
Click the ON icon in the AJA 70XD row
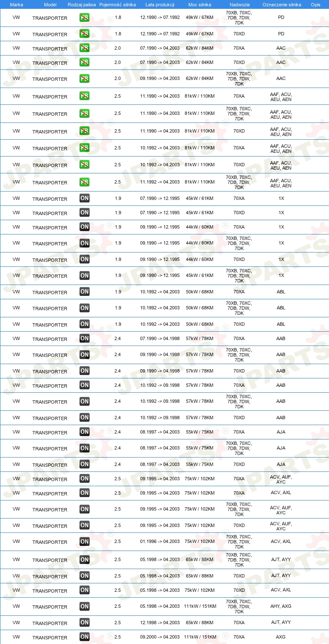click(x=85, y=464)
